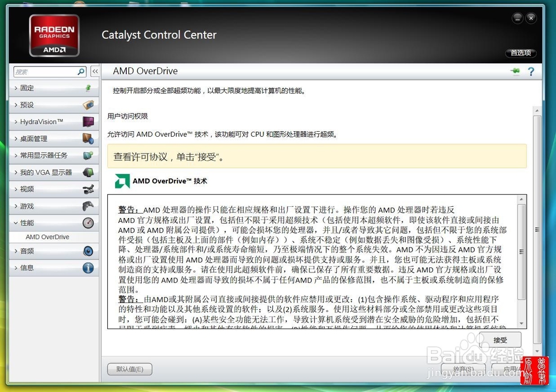Collapse sidebar with double-chevron button
The image size is (556, 392).
point(95,71)
